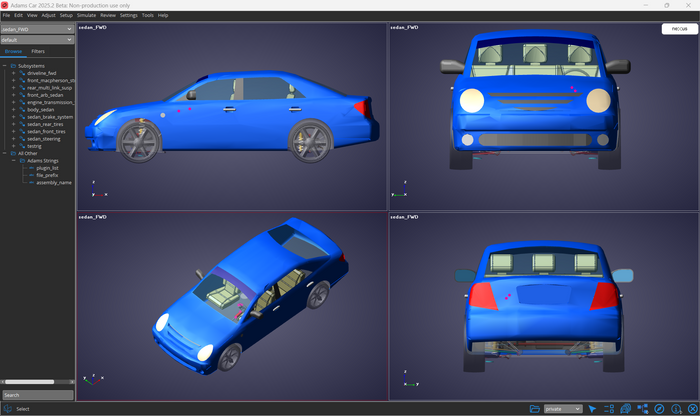Screen dimensions: 700x416
Task: Expand the body_sedan subsystem
Action: click(x=13, y=110)
